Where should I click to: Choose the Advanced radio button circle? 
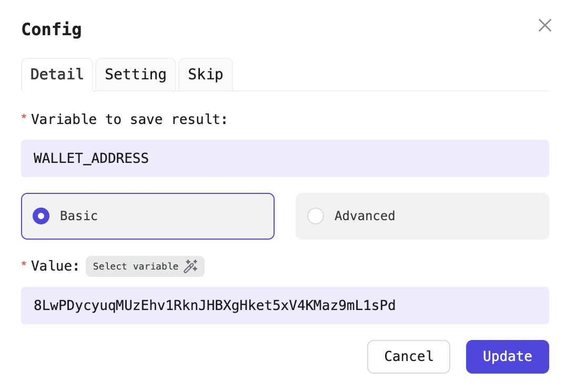click(316, 216)
